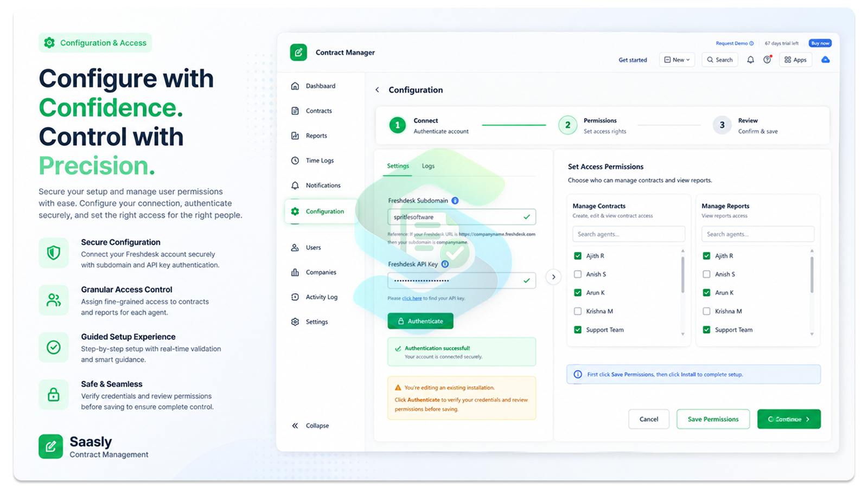Open Contracts in the sidebar
868x488 pixels.
click(x=312, y=111)
